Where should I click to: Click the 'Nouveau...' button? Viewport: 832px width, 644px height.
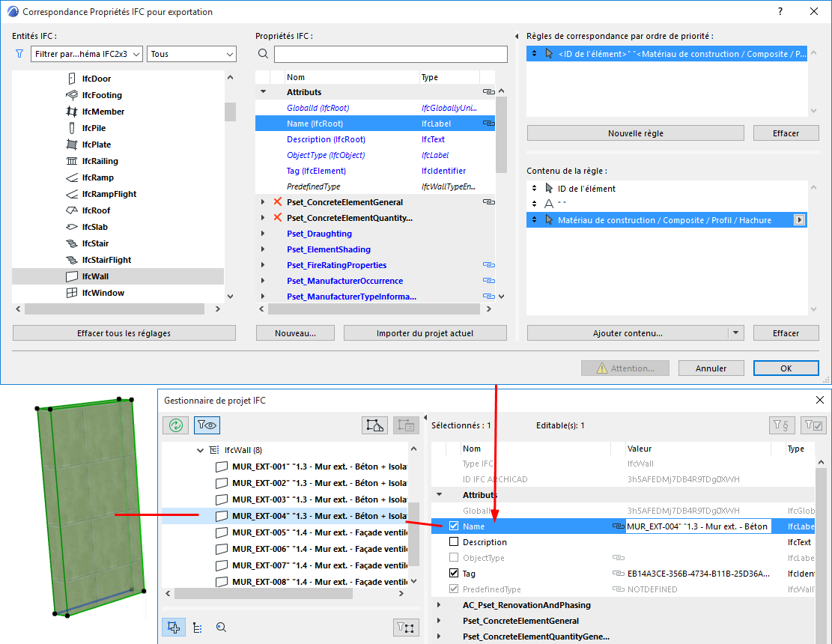tap(296, 333)
